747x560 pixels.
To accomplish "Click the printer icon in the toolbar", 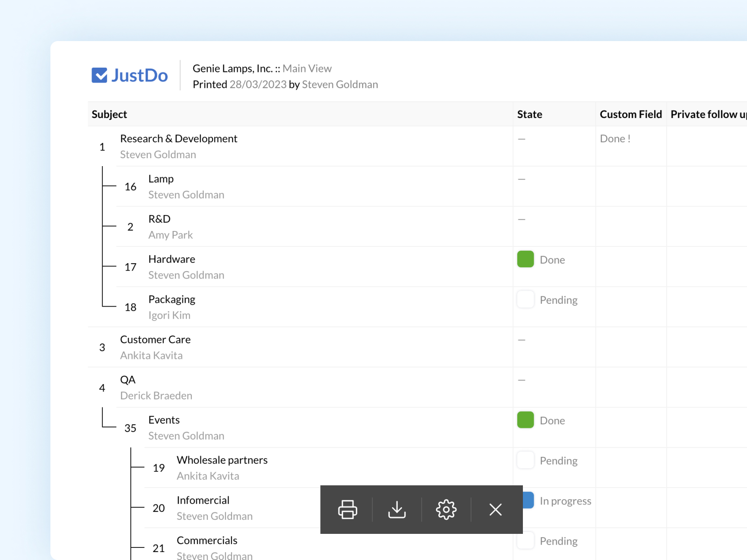I will point(347,509).
